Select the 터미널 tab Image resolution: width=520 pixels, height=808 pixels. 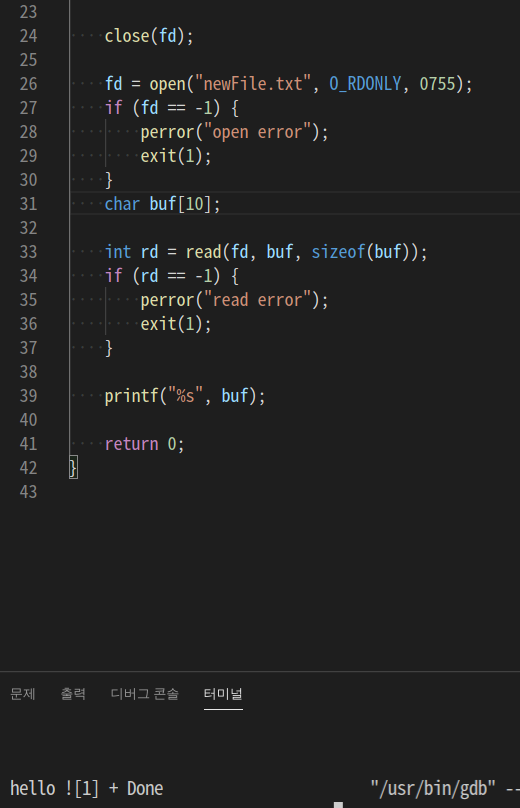pos(223,694)
